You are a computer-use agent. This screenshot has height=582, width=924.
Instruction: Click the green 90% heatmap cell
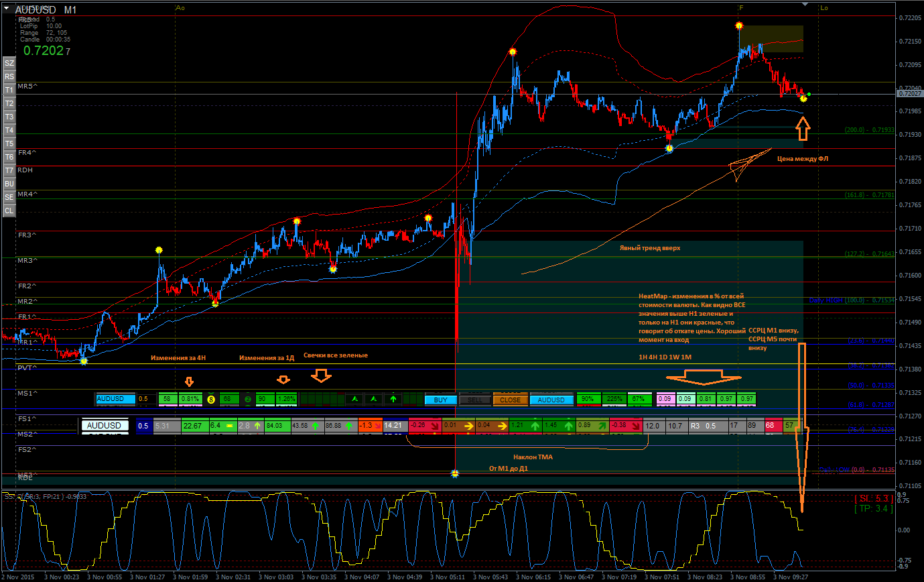(589, 399)
